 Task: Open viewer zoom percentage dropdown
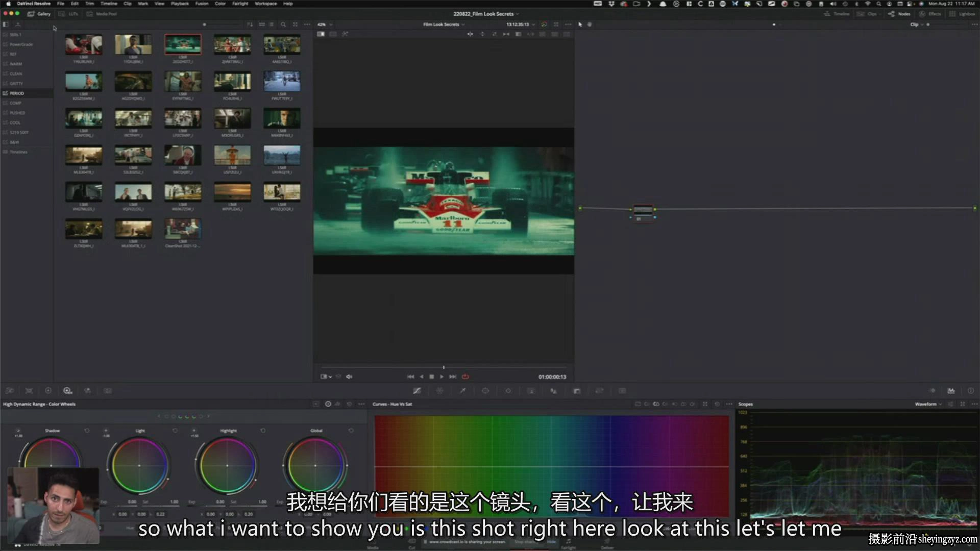tap(325, 24)
